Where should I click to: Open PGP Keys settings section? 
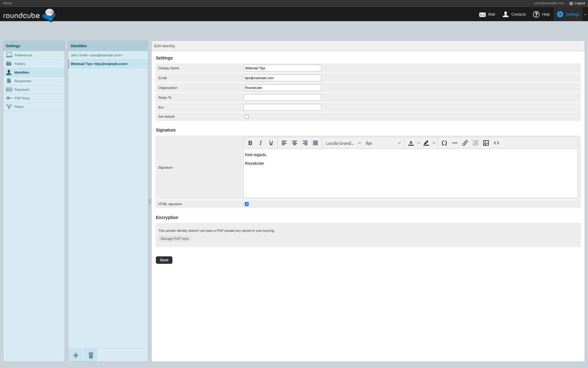click(34, 98)
